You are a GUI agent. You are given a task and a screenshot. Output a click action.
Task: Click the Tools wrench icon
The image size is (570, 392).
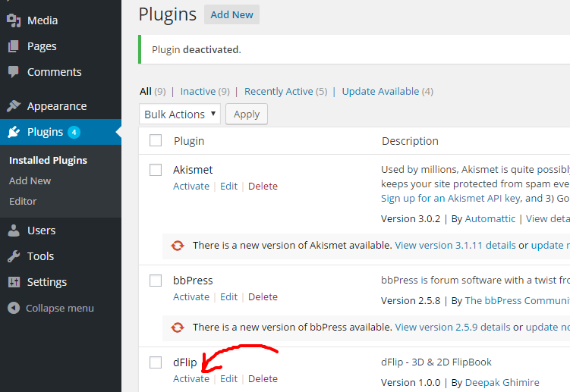(14, 256)
